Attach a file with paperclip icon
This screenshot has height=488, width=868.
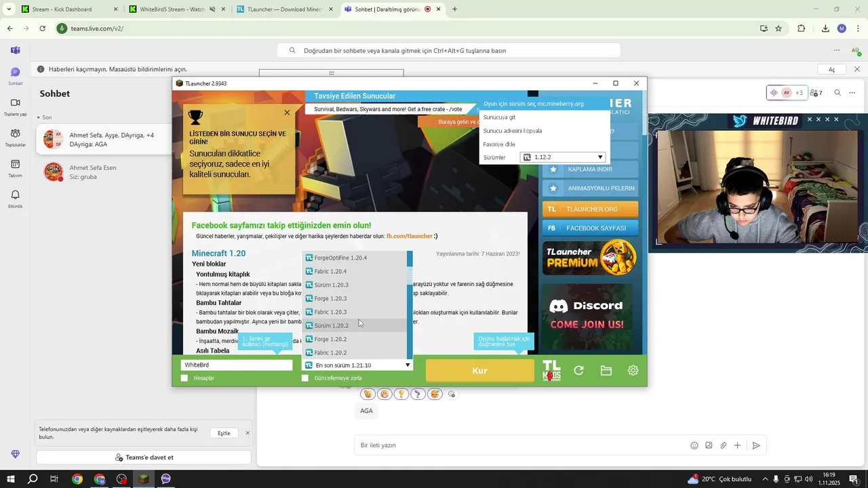(x=724, y=445)
